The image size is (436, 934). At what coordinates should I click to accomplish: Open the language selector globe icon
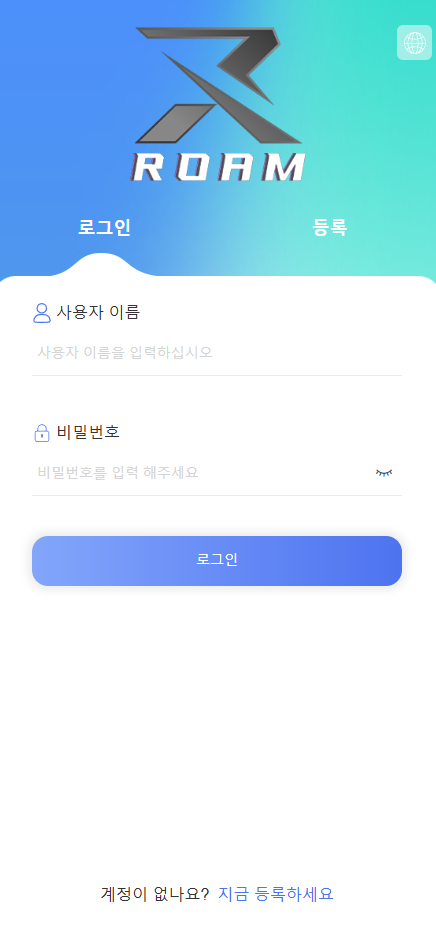[415, 43]
